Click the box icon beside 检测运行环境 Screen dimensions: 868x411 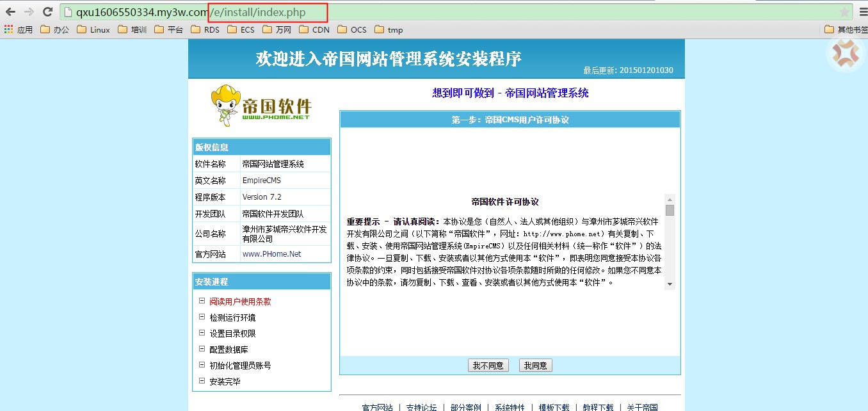(202, 317)
